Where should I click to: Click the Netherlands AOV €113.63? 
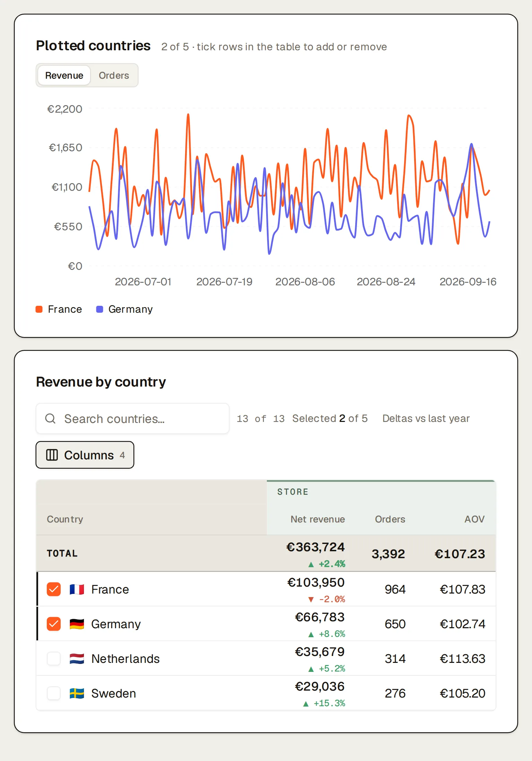(462, 658)
